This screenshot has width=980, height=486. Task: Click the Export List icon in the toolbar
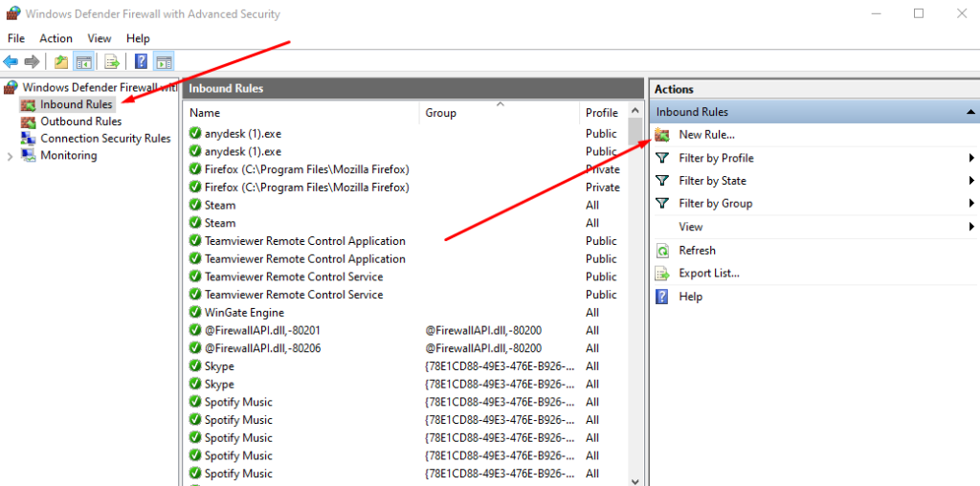click(112, 61)
